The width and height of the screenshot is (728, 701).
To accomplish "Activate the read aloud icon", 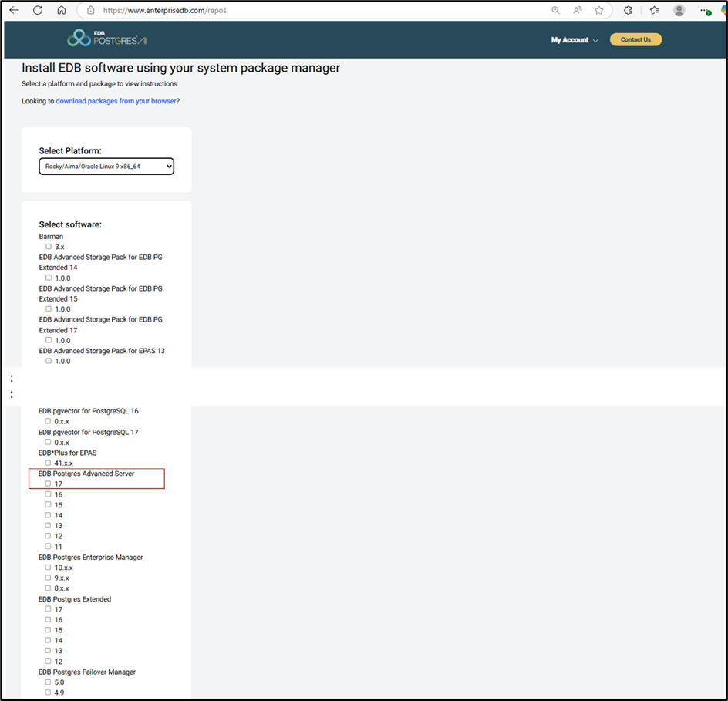I will click(x=577, y=10).
